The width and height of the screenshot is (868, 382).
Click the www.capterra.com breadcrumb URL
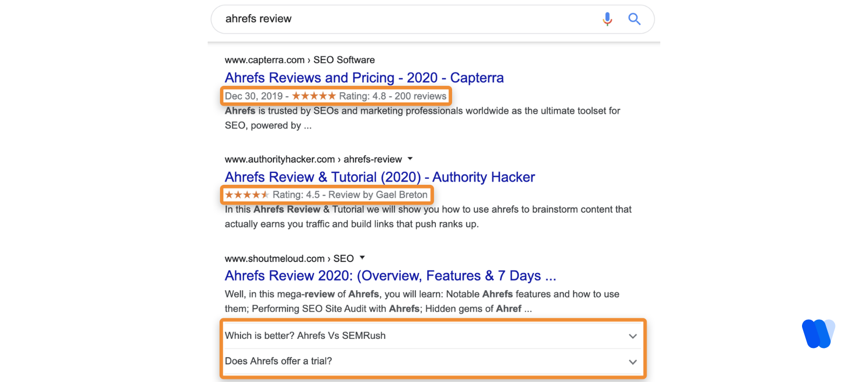(x=264, y=60)
